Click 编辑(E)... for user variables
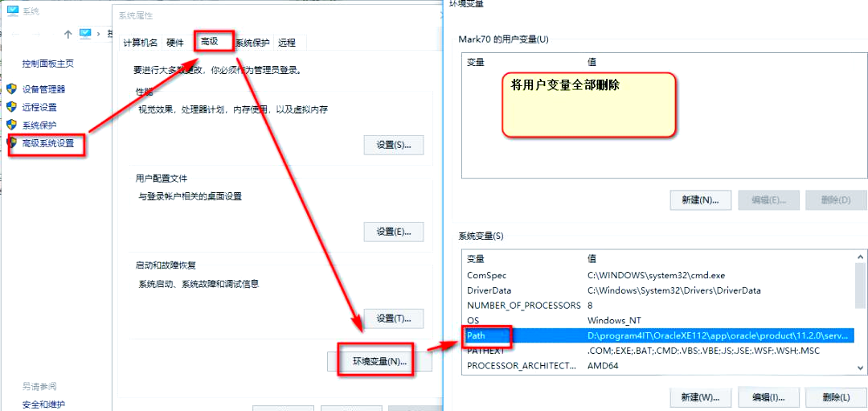The image size is (868, 411). [769, 200]
